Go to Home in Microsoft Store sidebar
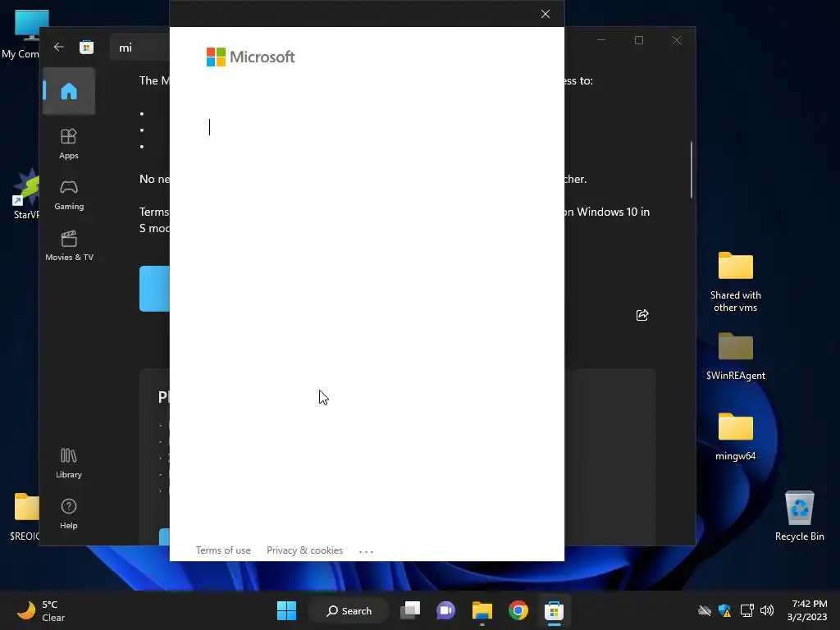The width and height of the screenshot is (840, 630). point(69,91)
